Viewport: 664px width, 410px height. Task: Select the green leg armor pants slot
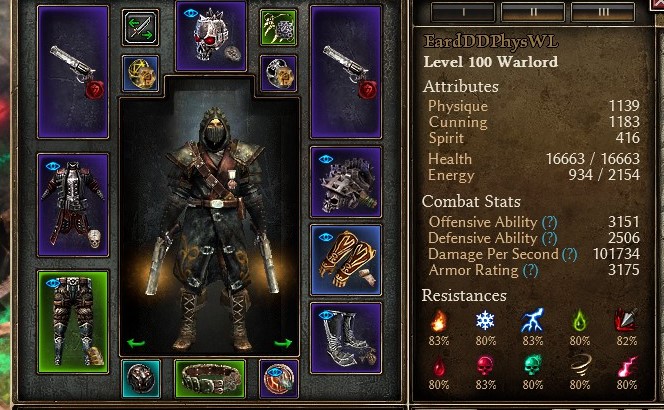click(x=73, y=322)
